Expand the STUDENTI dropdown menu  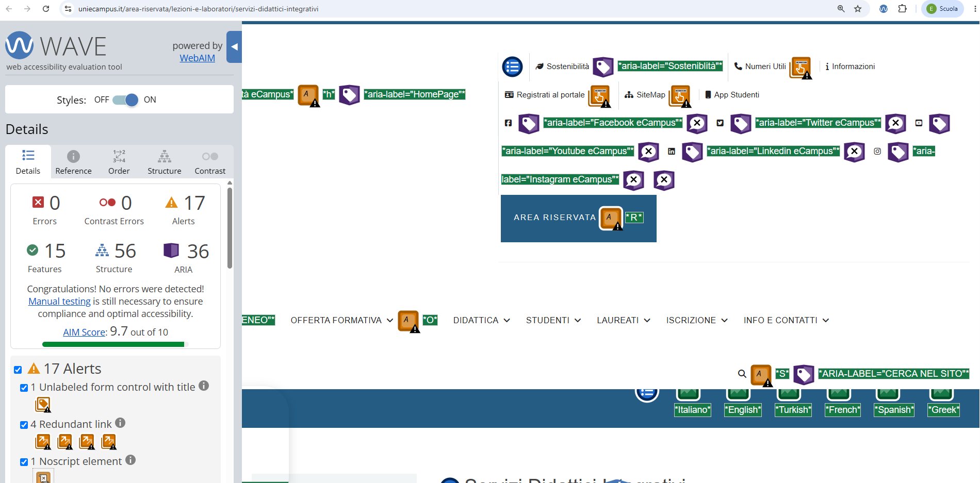[x=553, y=321]
